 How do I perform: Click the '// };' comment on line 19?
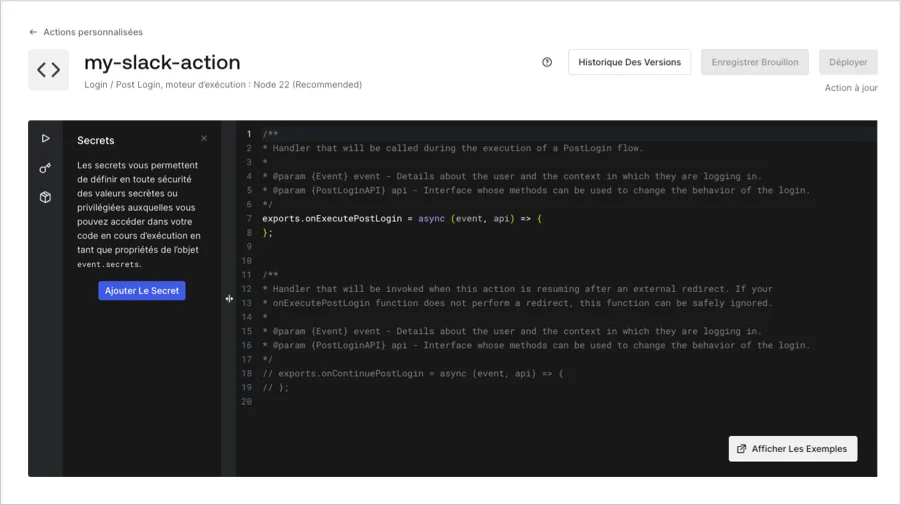(276, 388)
